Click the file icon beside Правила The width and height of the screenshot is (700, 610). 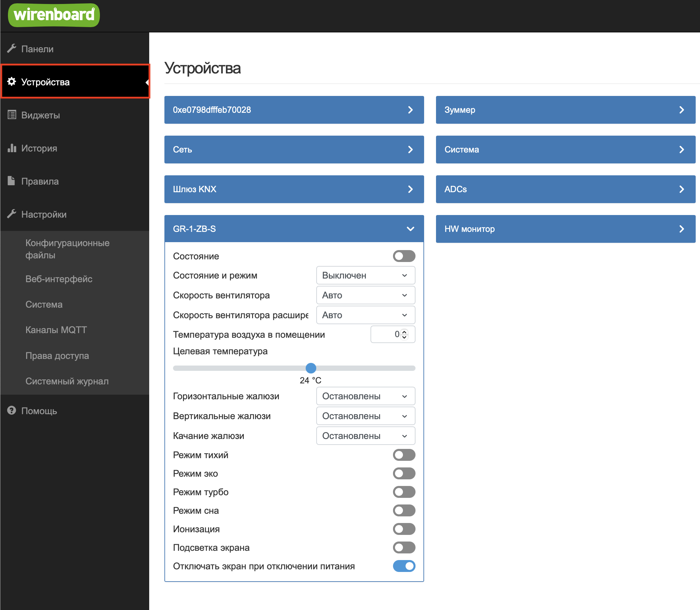coord(12,181)
